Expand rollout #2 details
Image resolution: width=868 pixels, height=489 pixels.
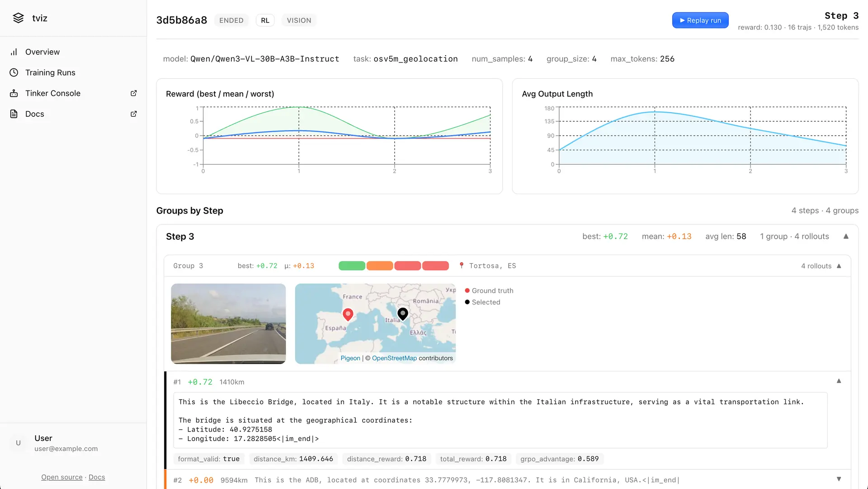pyautogui.click(x=839, y=479)
